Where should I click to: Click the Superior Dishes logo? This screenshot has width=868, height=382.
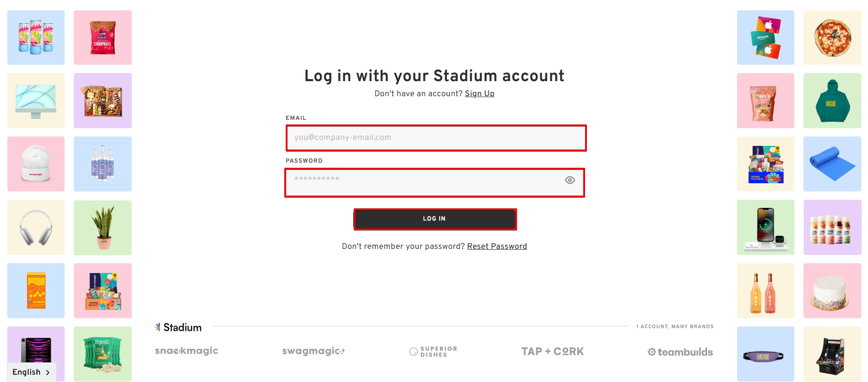click(433, 351)
